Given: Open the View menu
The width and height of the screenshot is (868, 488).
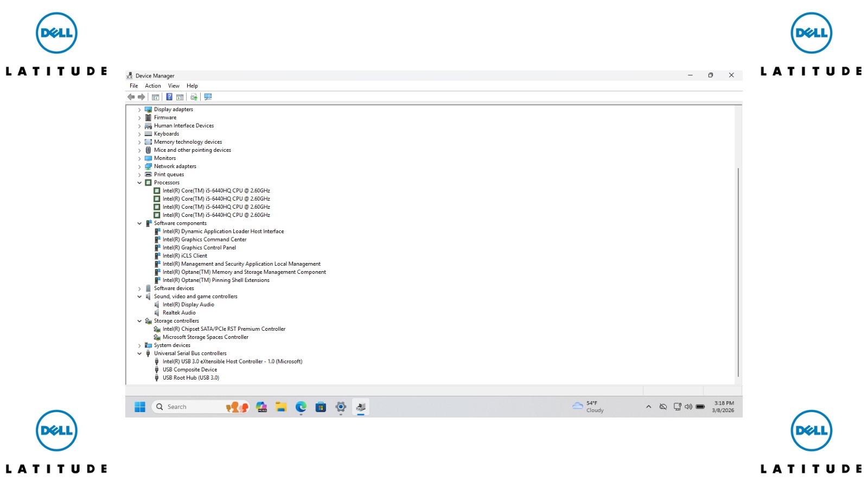Looking at the screenshot, I should tap(174, 86).
